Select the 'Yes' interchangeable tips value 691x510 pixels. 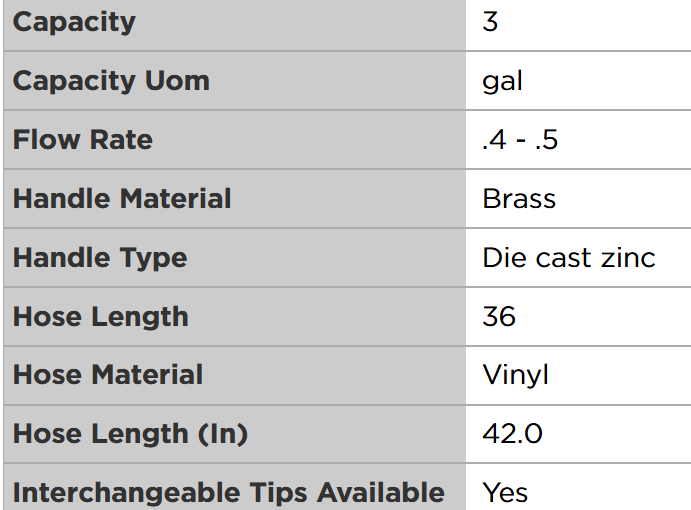505,492
